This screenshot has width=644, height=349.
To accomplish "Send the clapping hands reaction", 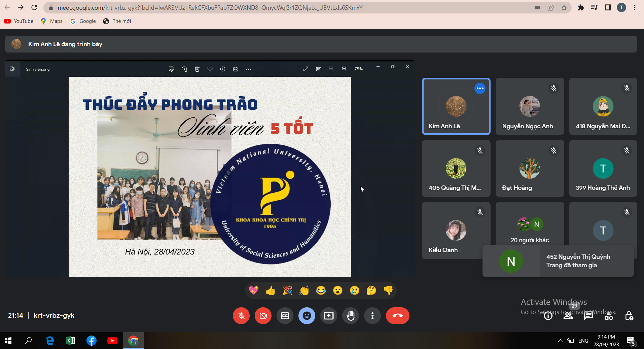I will (304, 290).
